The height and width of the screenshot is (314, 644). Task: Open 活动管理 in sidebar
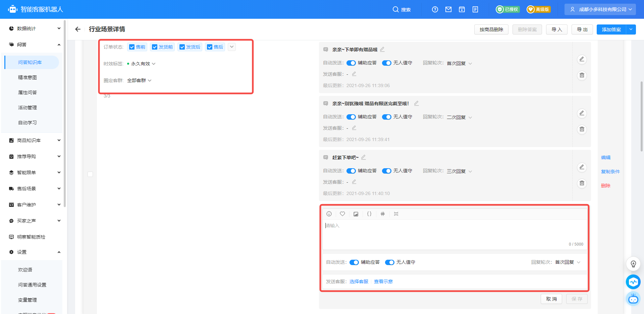tap(28, 108)
